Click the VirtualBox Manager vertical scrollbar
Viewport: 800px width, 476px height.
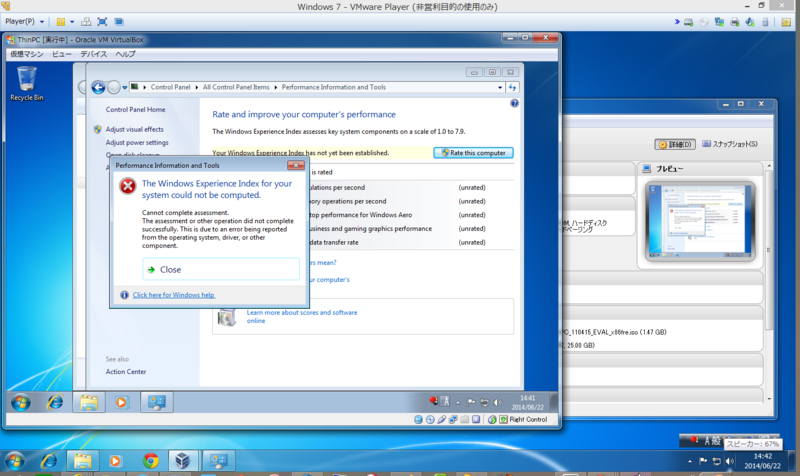click(769, 282)
